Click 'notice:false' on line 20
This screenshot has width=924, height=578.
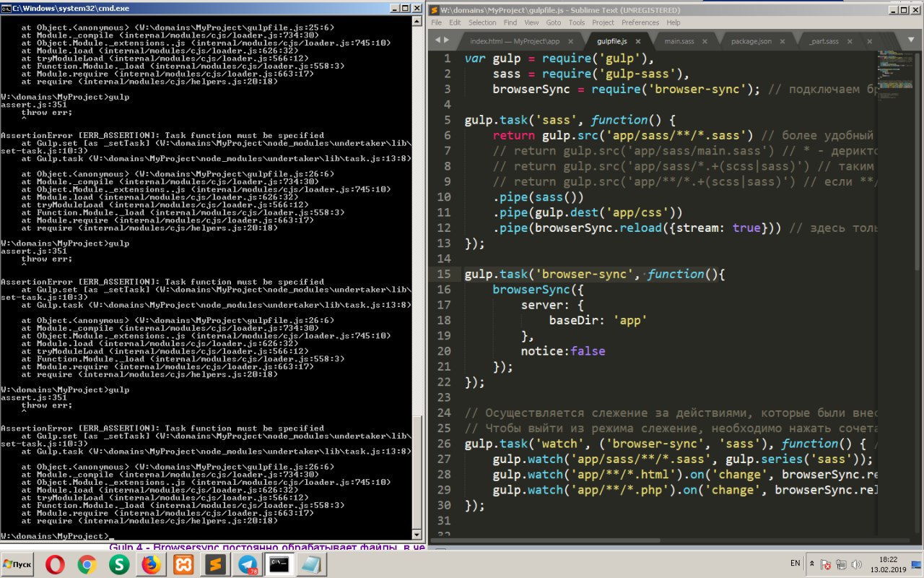click(x=563, y=351)
